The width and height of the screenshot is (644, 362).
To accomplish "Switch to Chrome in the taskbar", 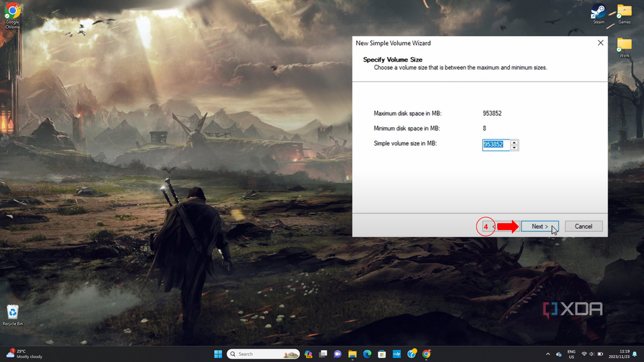I will click(427, 354).
